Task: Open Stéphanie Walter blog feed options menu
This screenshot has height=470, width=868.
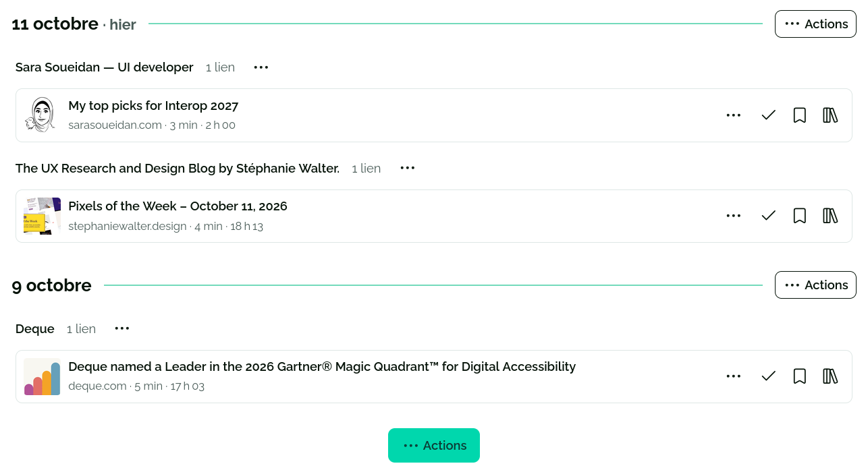Action: coord(408,168)
